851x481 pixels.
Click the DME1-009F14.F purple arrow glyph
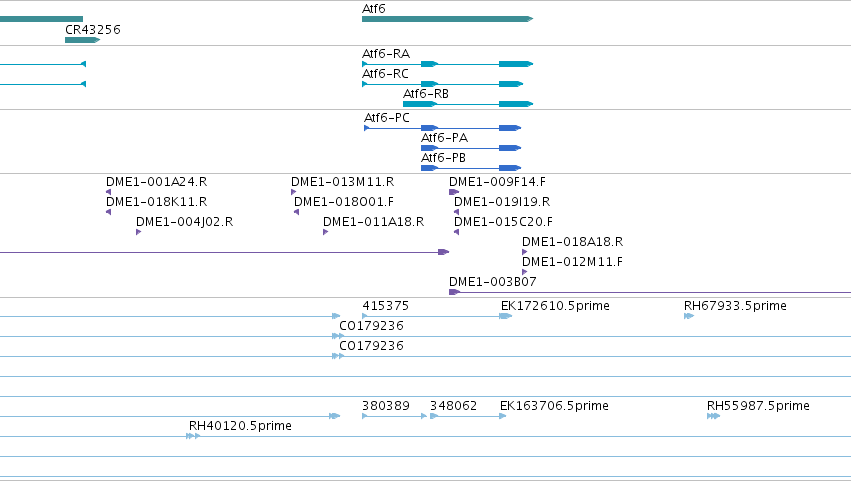click(454, 192)
